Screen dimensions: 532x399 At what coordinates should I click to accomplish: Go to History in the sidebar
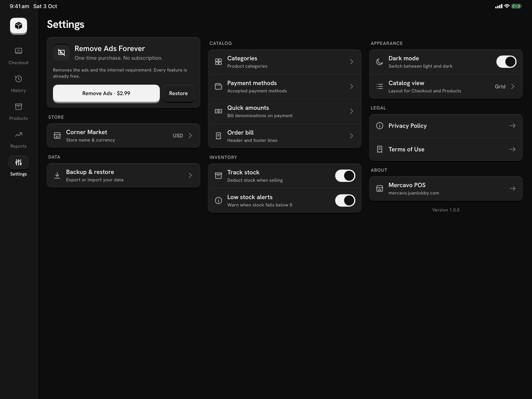click(19, 84)
